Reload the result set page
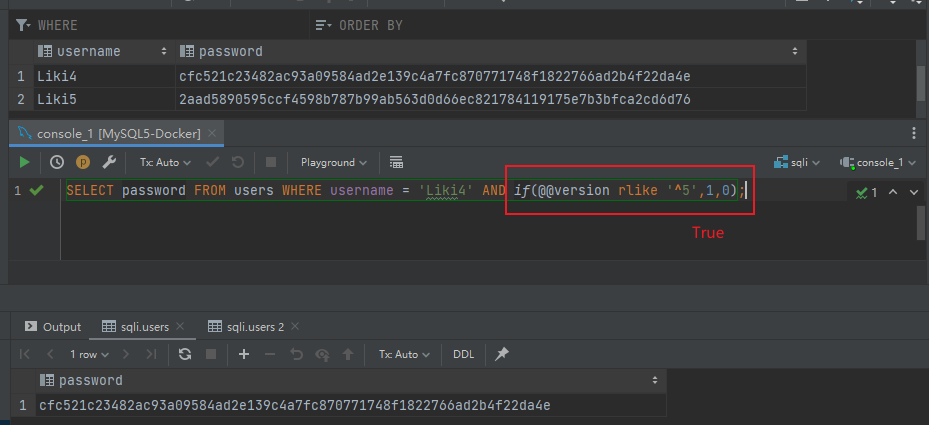 [x=185, y=354]
